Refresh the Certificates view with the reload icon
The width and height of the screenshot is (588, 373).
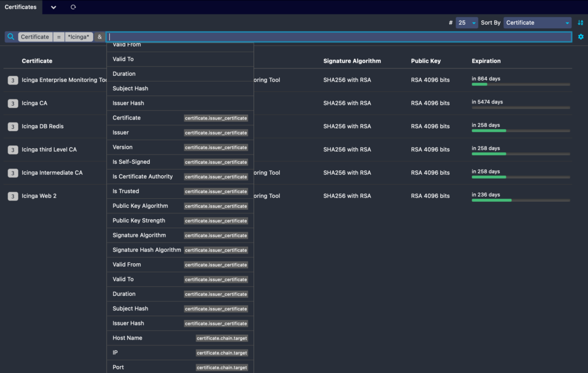tap(73, 7)
